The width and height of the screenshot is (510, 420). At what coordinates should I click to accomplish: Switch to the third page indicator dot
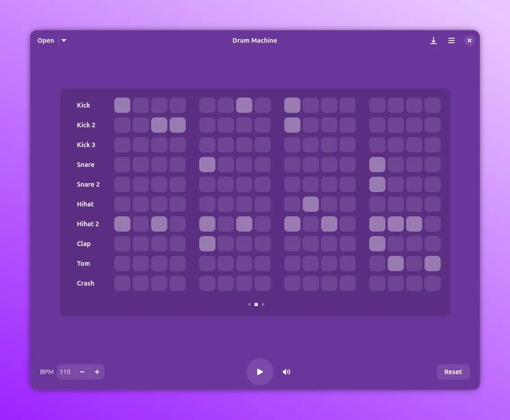(x=263, y=304)
